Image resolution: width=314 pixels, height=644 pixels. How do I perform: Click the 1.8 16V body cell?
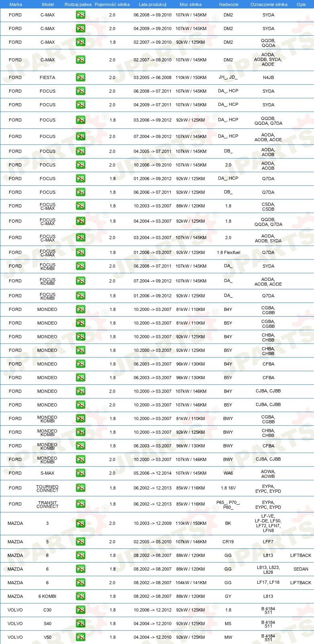[228, 488]
